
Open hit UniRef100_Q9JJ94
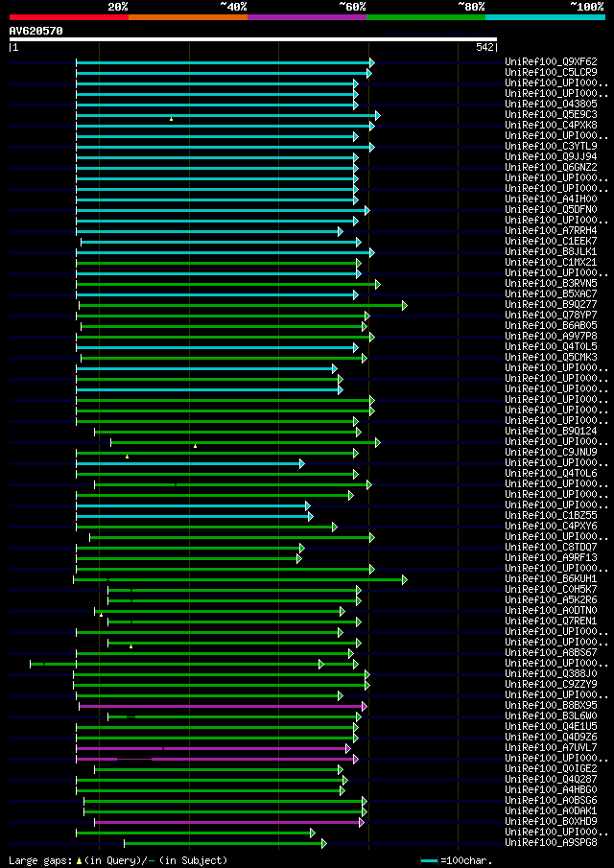(x=551, y=156)
